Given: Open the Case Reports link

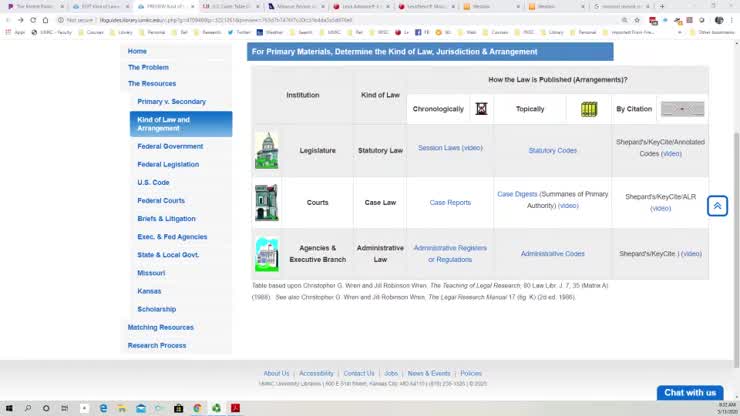Looking at the screenshot, I should 450,203.
